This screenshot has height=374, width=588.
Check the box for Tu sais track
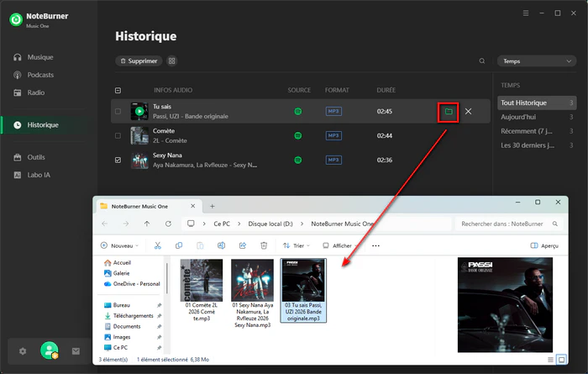118,112
